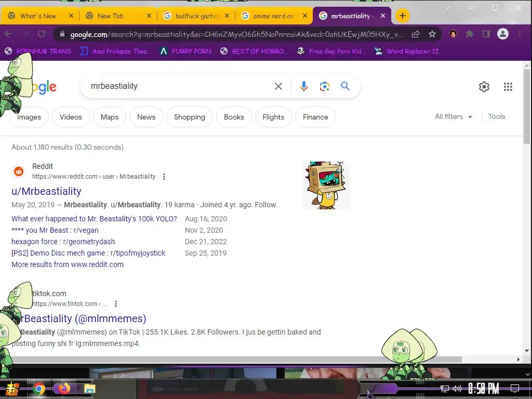Viewport: 532px width, 399px height.
Task: Open More results from www.reddit.com
Action: click(x=68, y=264)
